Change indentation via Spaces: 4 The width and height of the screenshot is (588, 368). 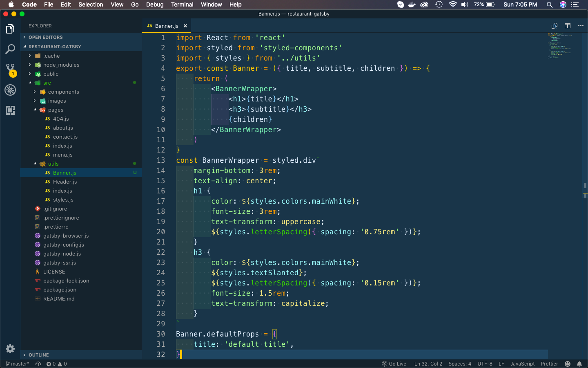pos(460,364)
